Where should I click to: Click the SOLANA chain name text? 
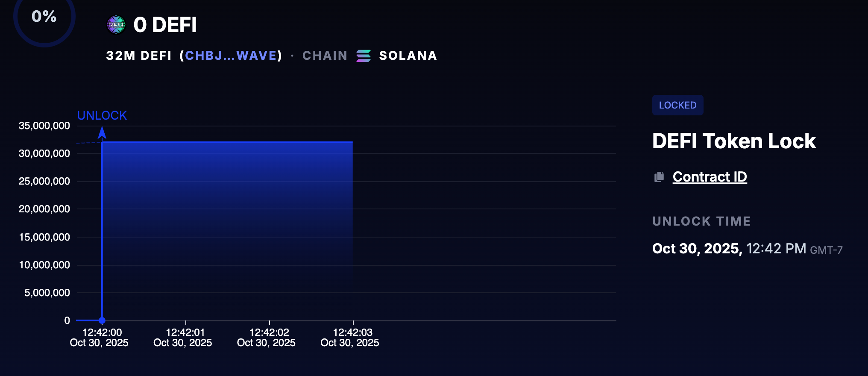click(408, 56)
